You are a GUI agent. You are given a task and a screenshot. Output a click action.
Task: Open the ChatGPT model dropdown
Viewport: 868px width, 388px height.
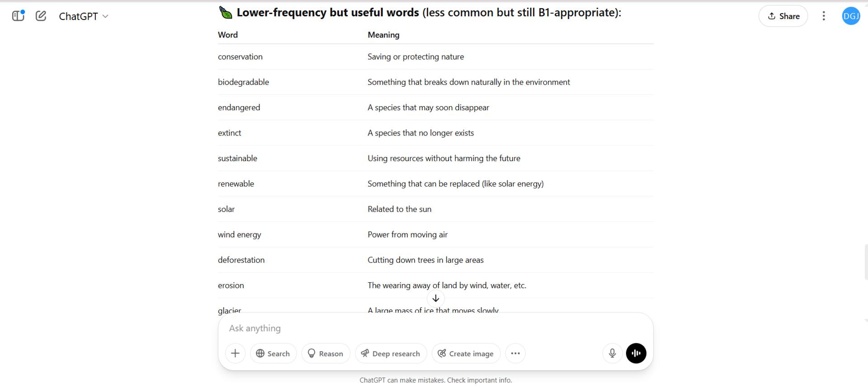(84, 16)
